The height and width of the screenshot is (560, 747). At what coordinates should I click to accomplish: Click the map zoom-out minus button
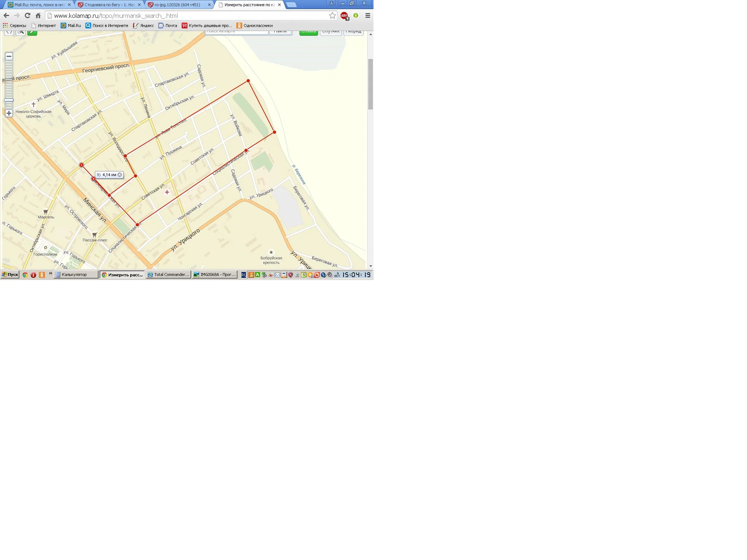click(9, 56)
